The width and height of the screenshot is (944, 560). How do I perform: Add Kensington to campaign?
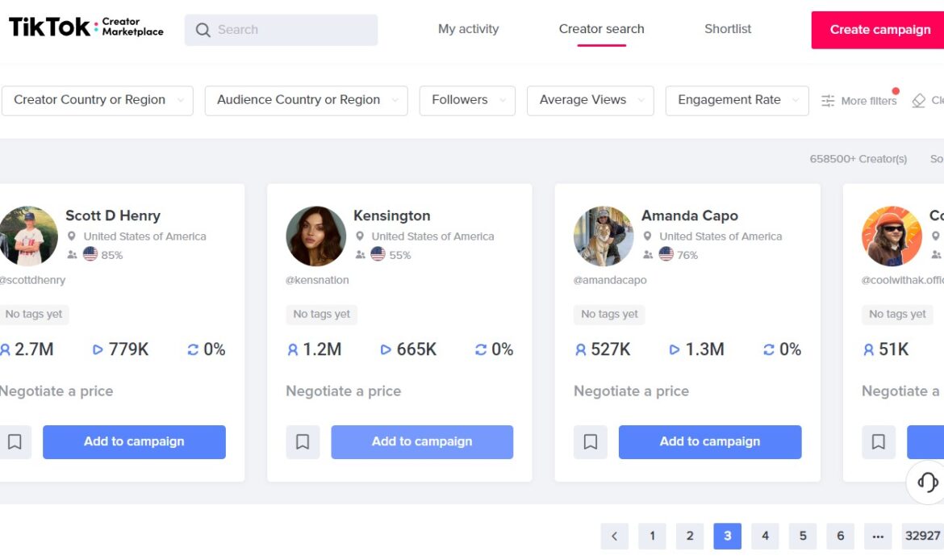pos(422,442)
